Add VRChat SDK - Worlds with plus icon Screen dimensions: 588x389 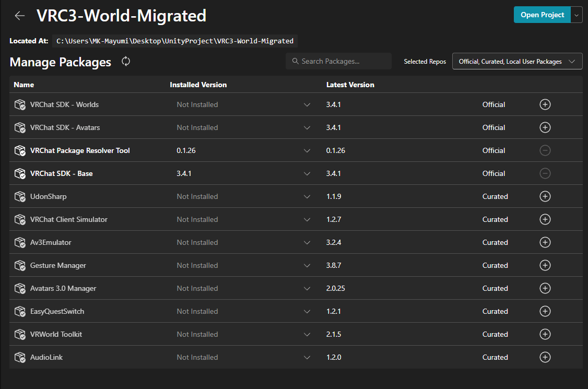545,104
